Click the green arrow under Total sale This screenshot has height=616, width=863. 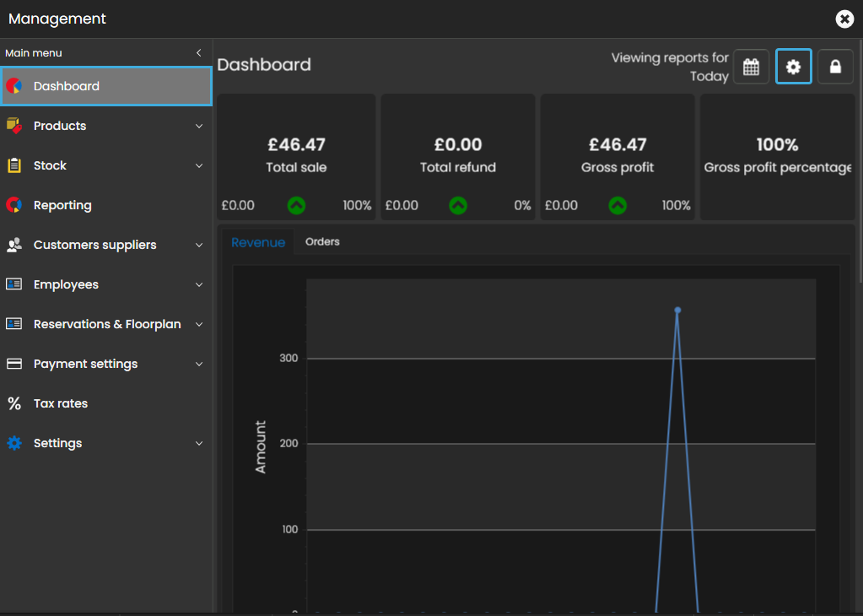(296, 205)
